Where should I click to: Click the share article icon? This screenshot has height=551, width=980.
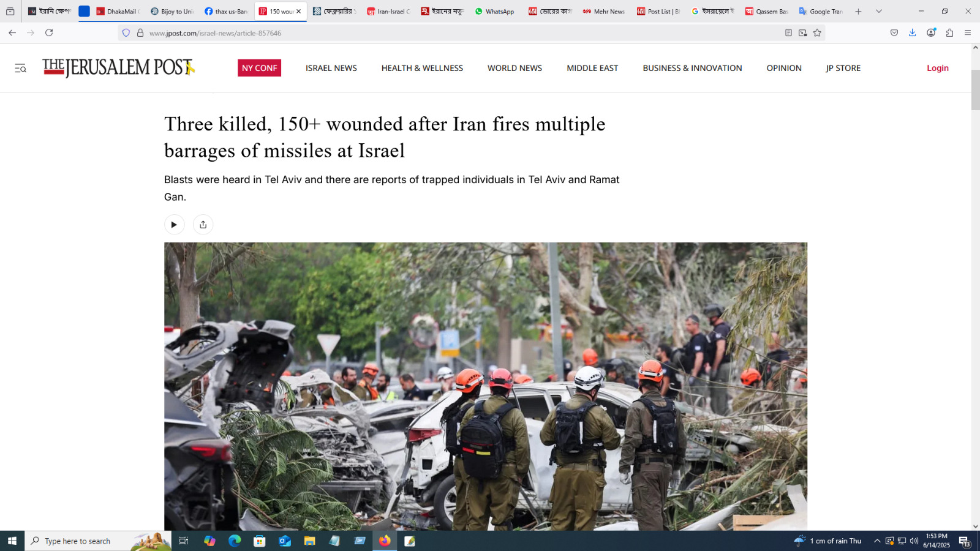(203, 225)
